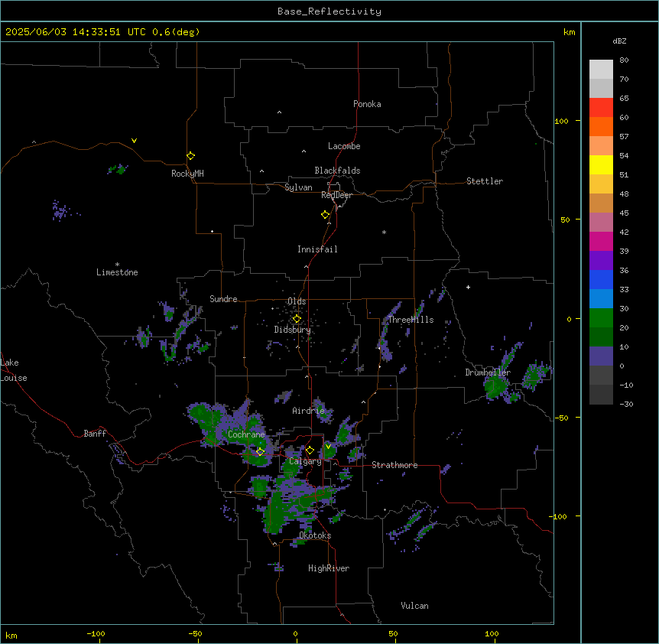Click the Innisfail label
Screen dimensions: 659x644
(x=317, y=249)
